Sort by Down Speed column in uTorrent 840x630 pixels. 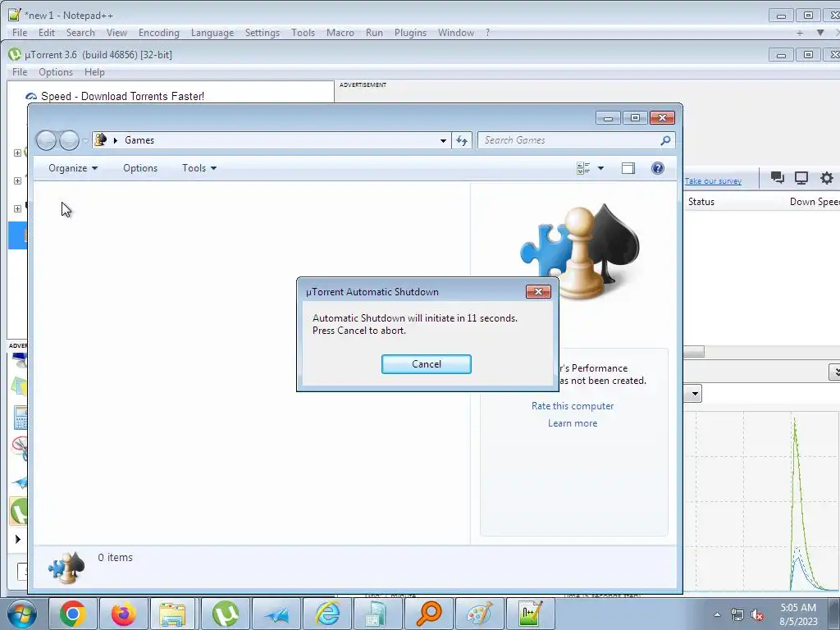pyautogui.click(x=815, y=202)
